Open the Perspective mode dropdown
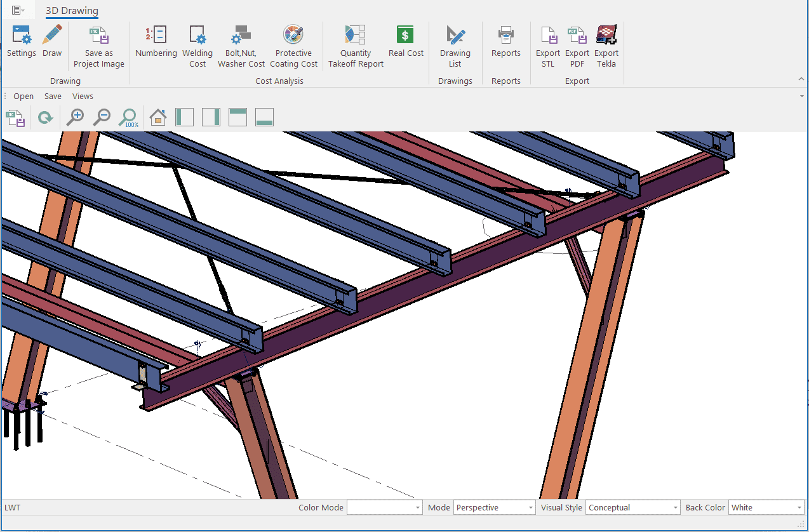This screenshot has width=809, height=532. pyautogui.click(x=531, y=508)
